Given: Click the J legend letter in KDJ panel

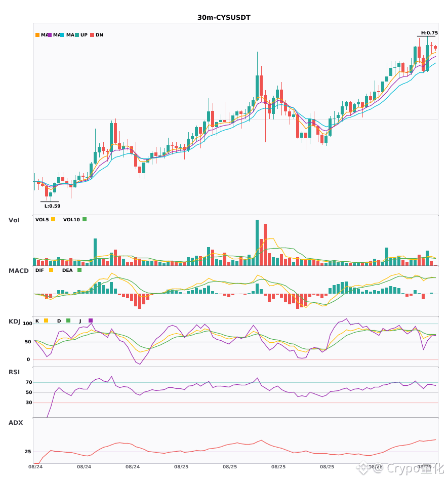Looking at the screenshot, I should tap(80, 321).
